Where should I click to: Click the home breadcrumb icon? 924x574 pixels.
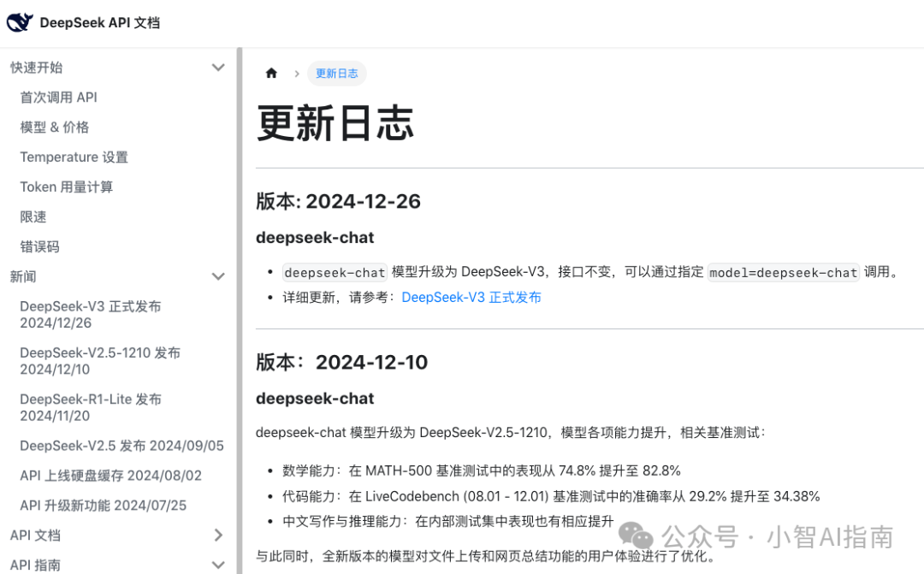(x=271, y=74)
